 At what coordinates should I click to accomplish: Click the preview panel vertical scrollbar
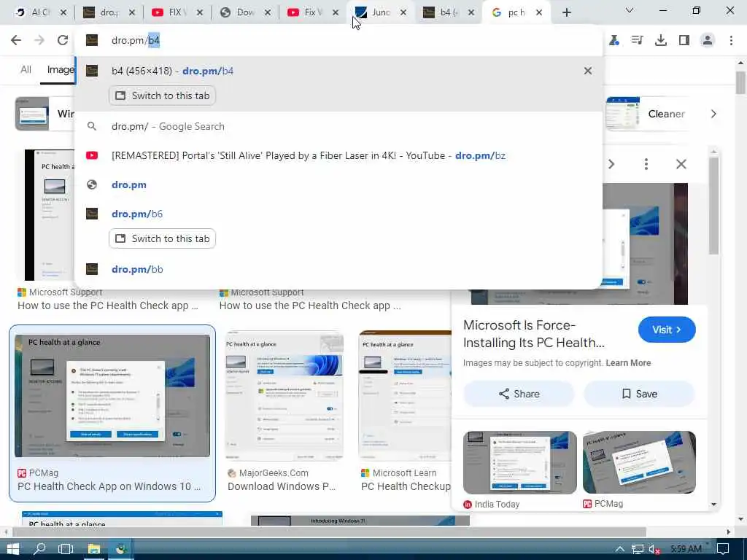(x=713, y=206)
